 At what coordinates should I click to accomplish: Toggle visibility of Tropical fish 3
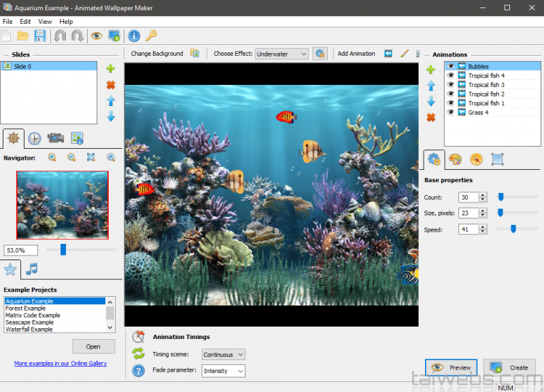click(x=450, y=85)
